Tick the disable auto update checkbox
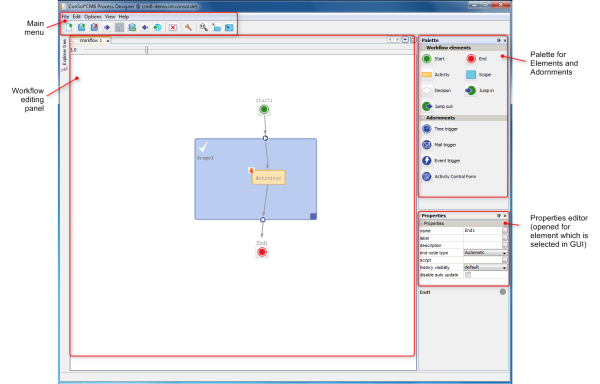The height and width of the screenshot is (384, 600). pos(468,275)
